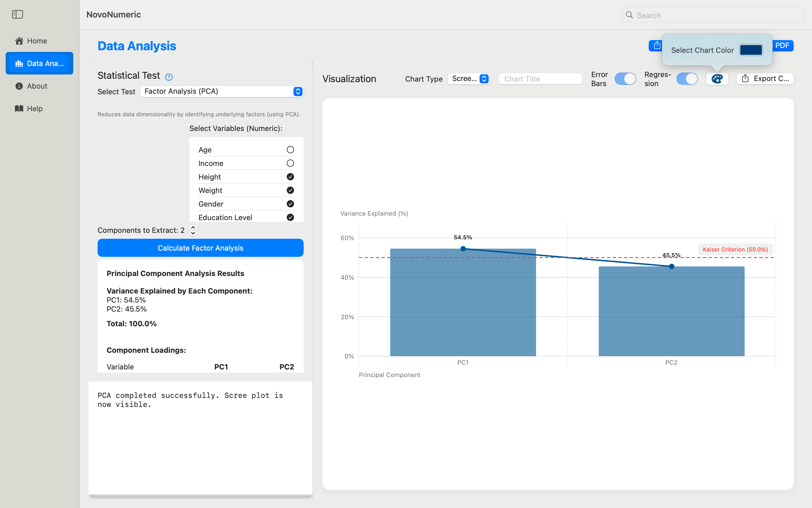
Task: Click the About info icon
Action: (19, 86)
